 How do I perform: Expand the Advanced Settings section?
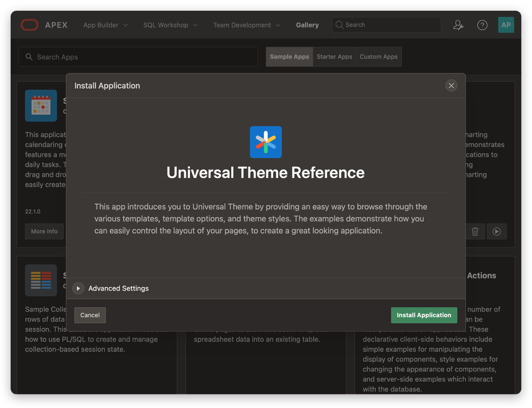point(78,288)
